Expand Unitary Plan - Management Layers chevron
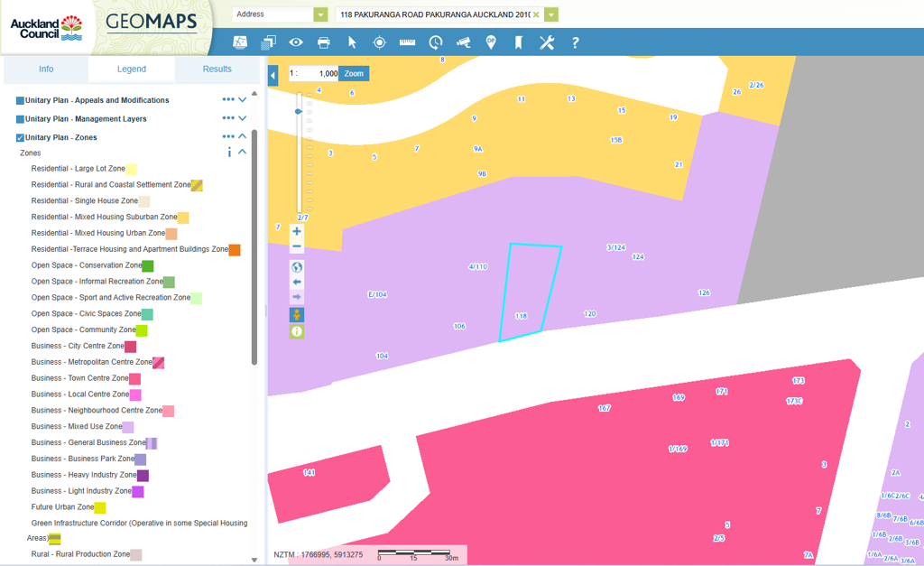This screenshot has width=924, height=566. coord(243,119)
